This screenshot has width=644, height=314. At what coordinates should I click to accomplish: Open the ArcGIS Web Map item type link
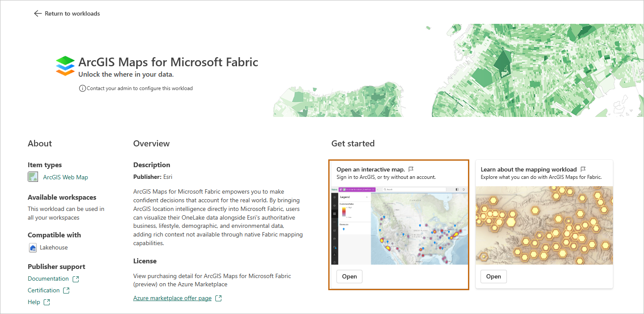[66, 177]
